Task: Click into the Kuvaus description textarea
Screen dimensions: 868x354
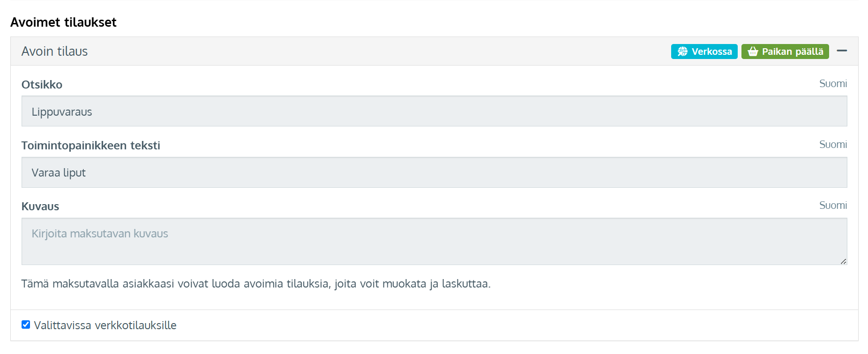Action: click(x=434, y=241)
